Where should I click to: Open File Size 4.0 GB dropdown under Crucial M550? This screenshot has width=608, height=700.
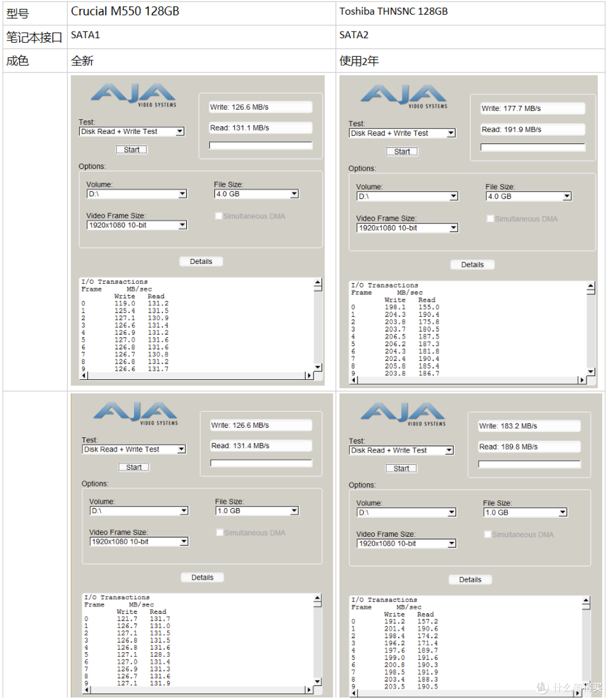(x=256, y=194)
